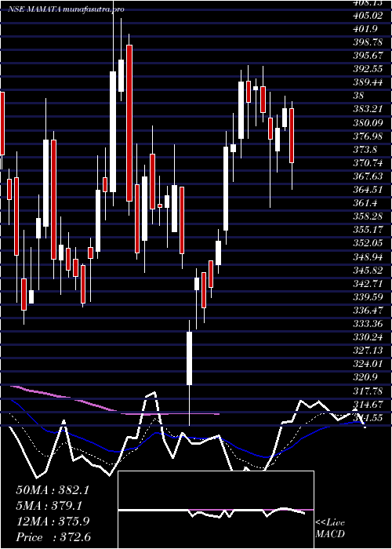This screenshot has width=392, height=549.
Task: Click the 333.36 price axis label
Action: coord(368,324)
